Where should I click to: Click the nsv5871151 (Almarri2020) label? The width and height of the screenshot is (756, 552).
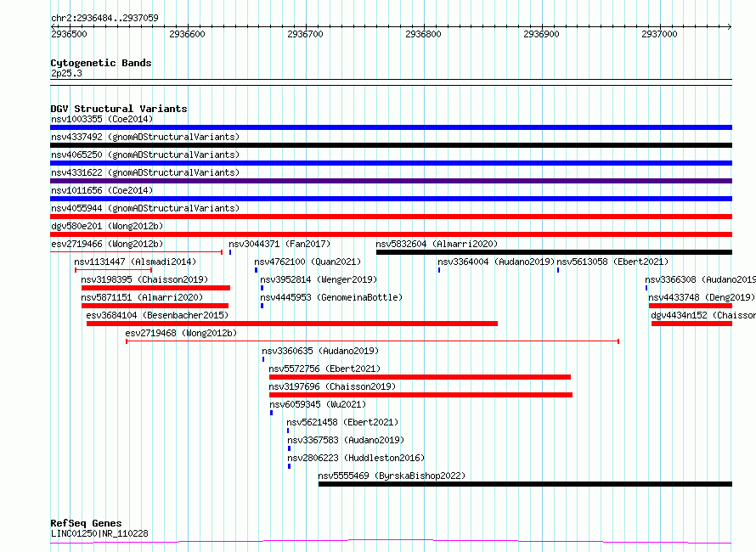[x=142, y=297]
